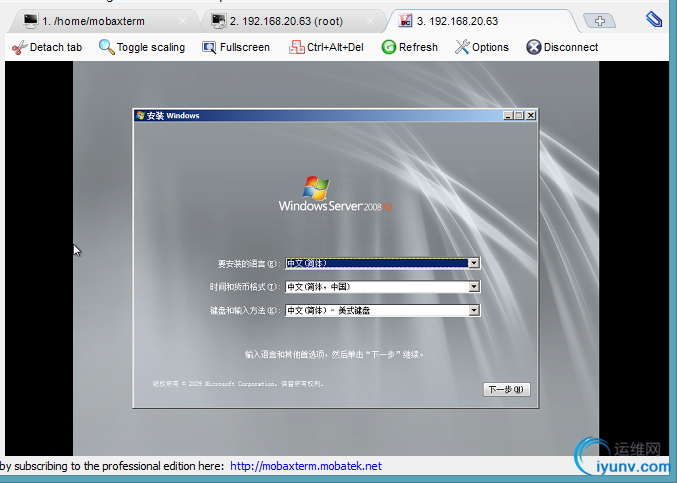Image resolution: width=677 pixels, height=483 pixels.
Task: Click the paperclip attachment icon
Action: pos(654,19)
